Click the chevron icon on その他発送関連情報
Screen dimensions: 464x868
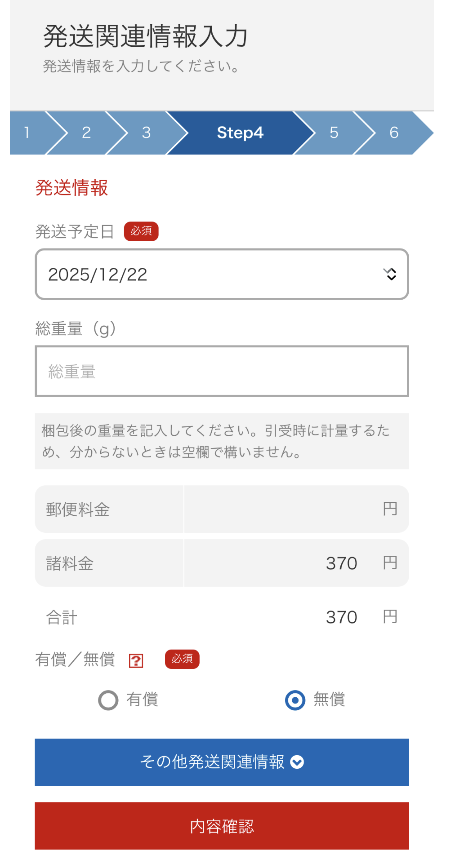297,762
